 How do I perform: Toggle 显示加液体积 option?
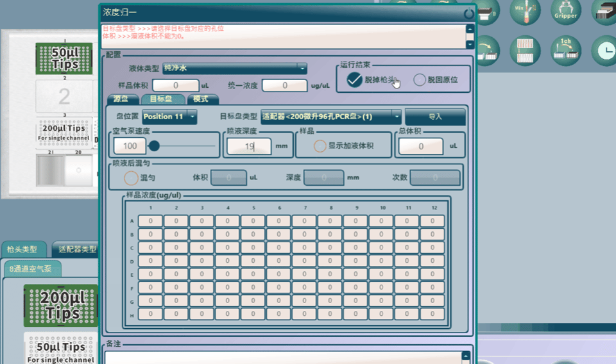320,145
